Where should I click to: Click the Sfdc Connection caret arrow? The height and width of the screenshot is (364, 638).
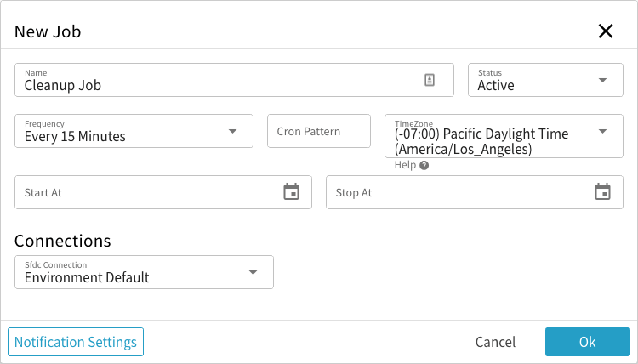253,272
